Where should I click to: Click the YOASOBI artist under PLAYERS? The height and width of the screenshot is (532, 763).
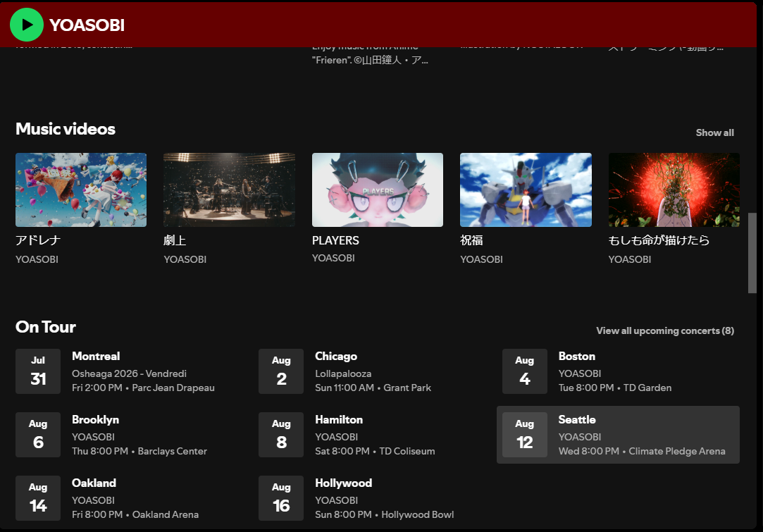pyautogui.click(x=333, y=258)
